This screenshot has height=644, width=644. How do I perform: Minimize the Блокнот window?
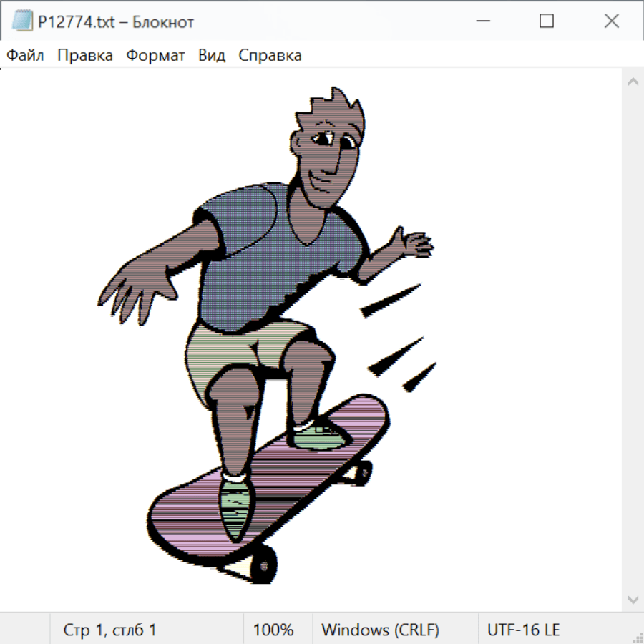(482, 21)
